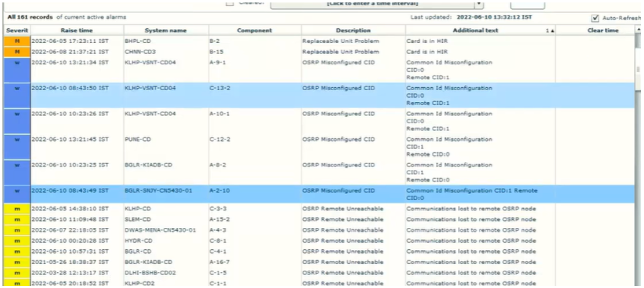Viewport: 644px width, 288px height.
Task: Click the blue severity badge for PUNE-CD
Action: coord(17,146)
